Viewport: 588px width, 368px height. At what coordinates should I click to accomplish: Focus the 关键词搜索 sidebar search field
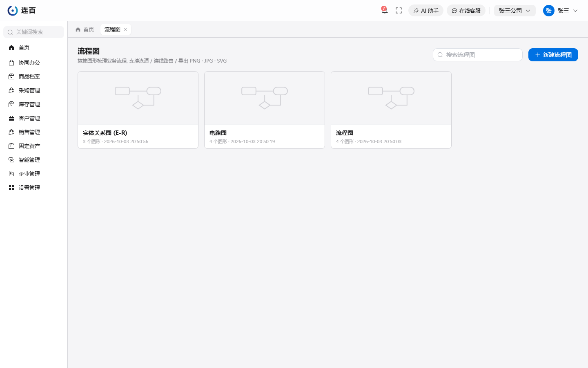33,32
